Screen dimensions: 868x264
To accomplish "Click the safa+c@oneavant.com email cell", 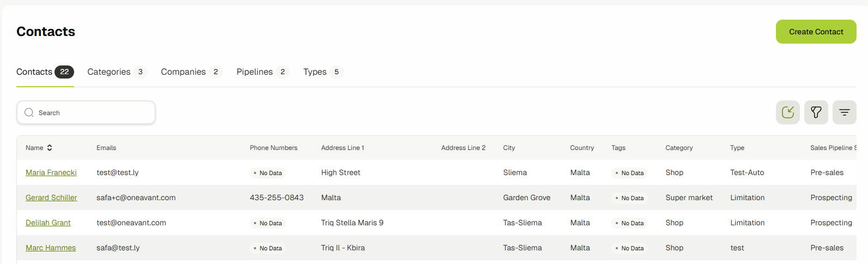I will click(136, 197).
